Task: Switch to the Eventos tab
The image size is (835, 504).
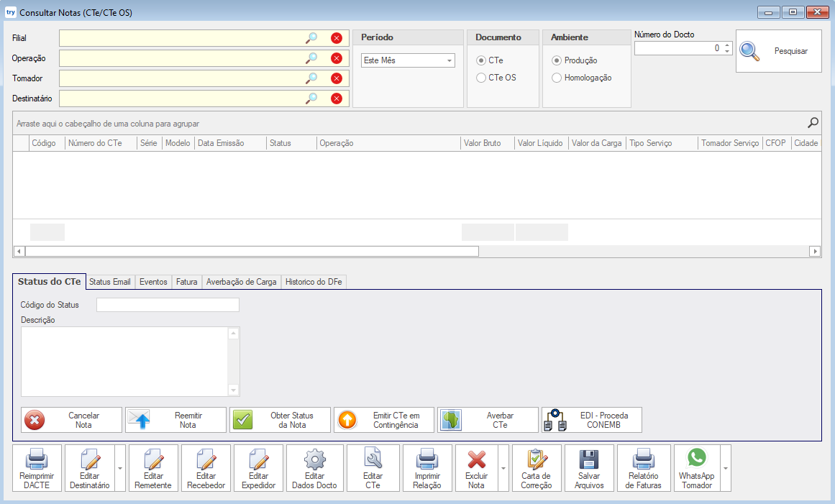Action: [153, 282]
